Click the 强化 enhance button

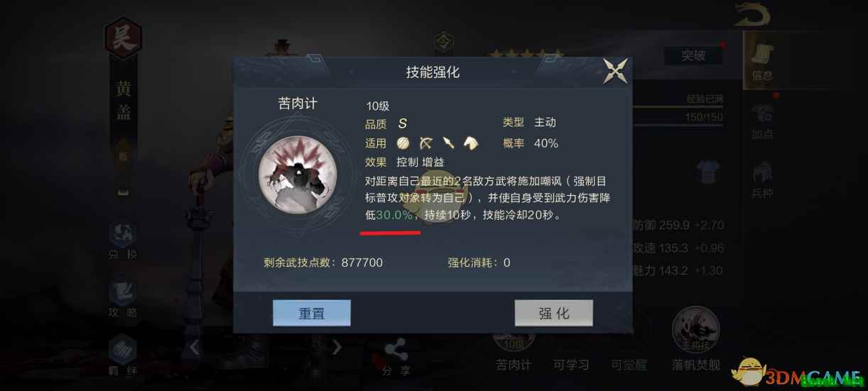click(554, 313)
